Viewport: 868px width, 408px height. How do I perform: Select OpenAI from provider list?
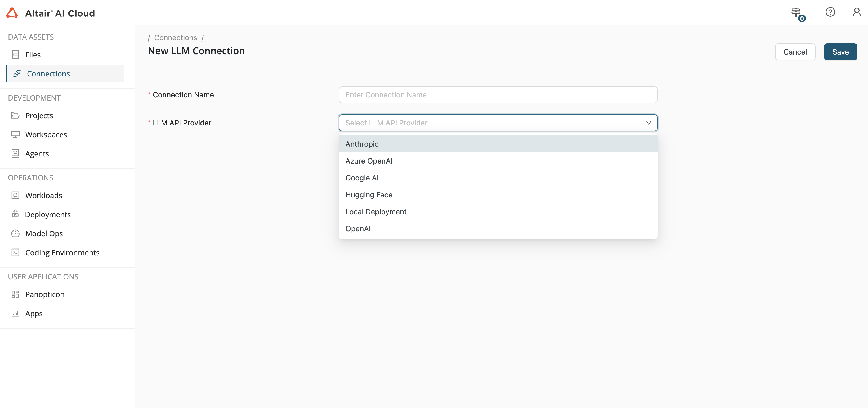click(x=498, y=229)
